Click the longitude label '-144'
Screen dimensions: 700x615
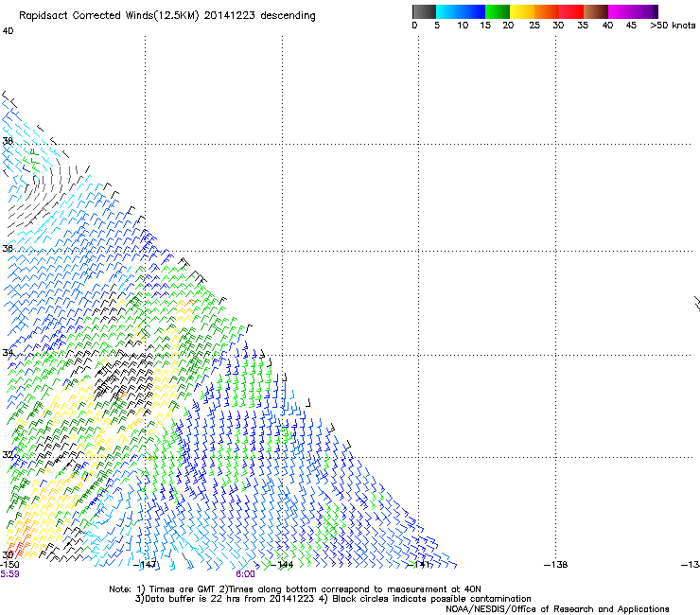(x=282, y=565)
